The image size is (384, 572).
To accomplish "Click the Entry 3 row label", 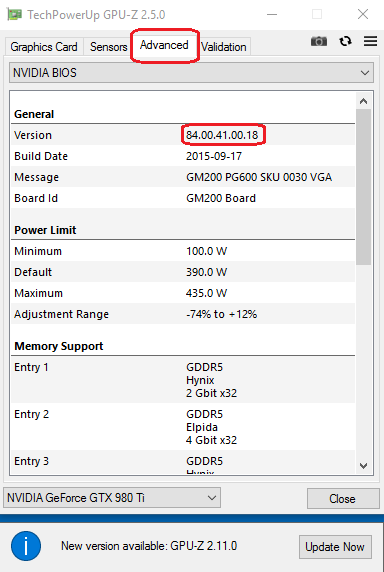I will 31,461.
